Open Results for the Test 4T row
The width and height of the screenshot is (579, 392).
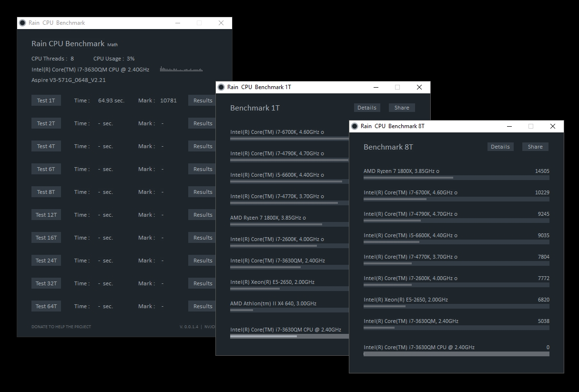click(202, 146)
